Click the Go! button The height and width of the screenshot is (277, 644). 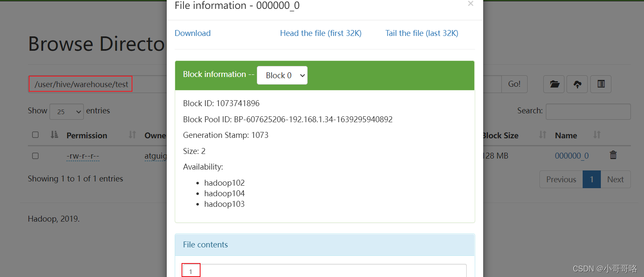(x=514, y=84)
